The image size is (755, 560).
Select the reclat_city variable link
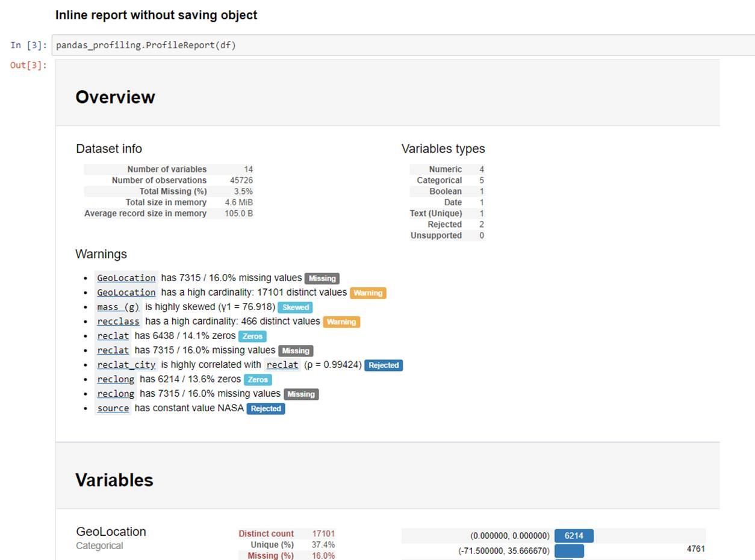126,365
